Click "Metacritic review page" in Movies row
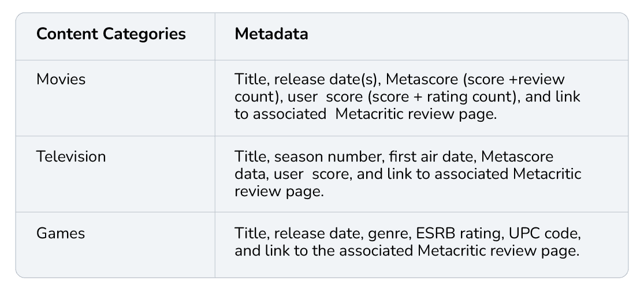The image size is (644, 292). [416, 114]
